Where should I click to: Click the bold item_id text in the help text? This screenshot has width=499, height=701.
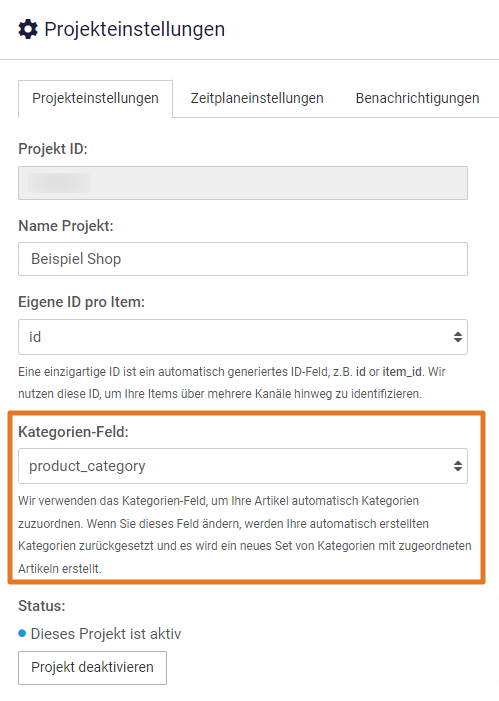coord(402,372)
